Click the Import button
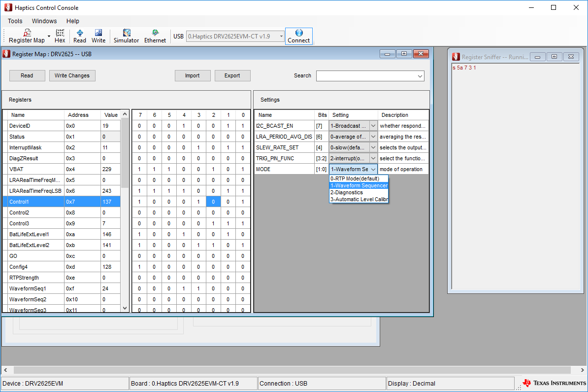Screen dimensions: 588x392 tap(193, 75)
